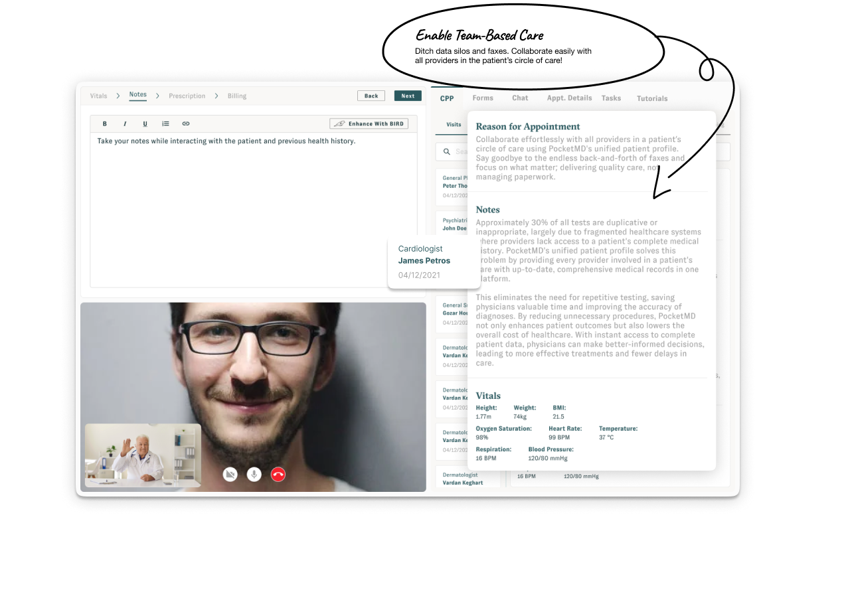Screen dimensions: 848x616
Task: Click the insert hyperlink icon
Action: coord(185,123)
